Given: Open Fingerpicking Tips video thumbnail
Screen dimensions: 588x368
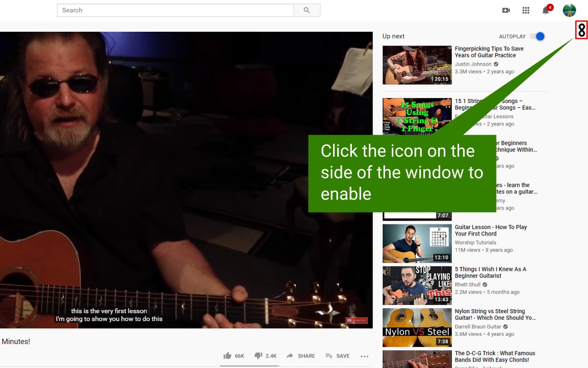Looking at the screenshot, I should [417, 65].
